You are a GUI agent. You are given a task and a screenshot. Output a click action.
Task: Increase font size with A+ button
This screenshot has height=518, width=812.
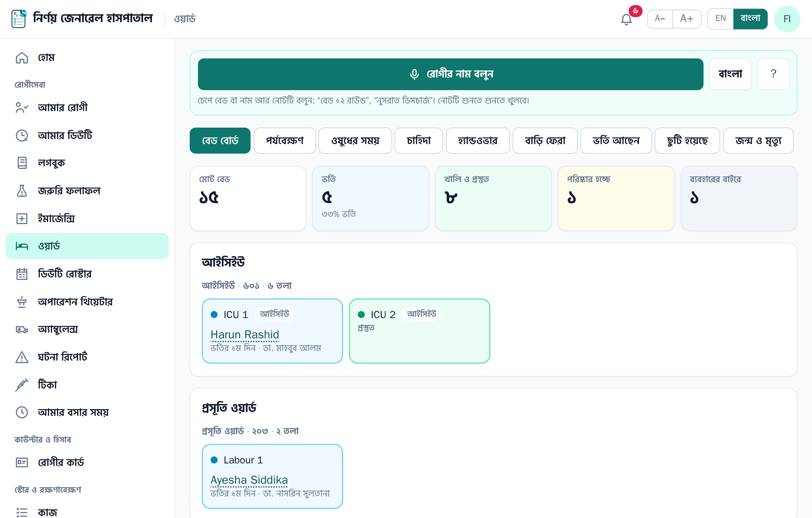coord(687,18)
